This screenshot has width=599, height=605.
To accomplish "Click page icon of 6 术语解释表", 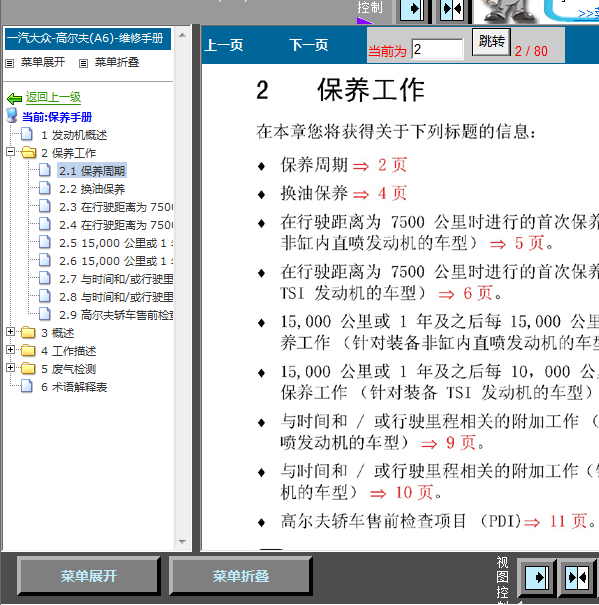I will [27, 386].
